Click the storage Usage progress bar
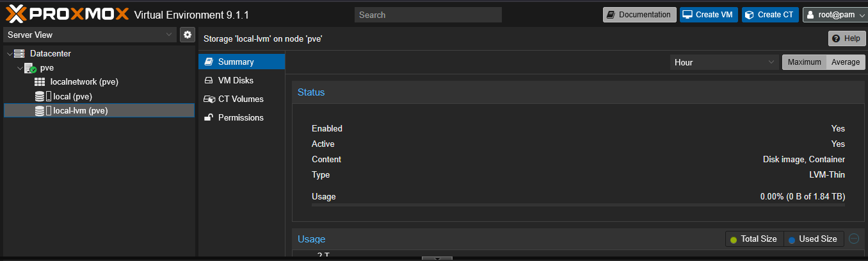The image size is (868, 261). [x=578, y=205]
